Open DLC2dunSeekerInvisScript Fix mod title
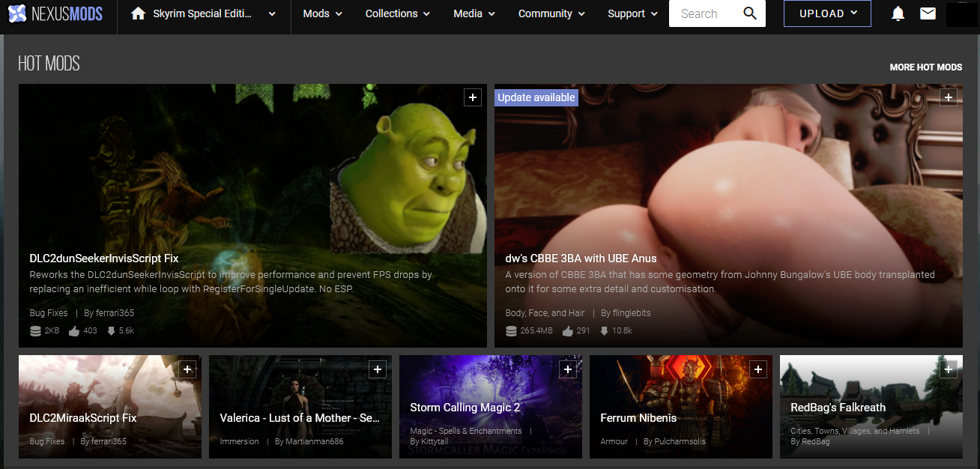The image size is (980, 469). pyautogui.click(x=104, y=258)
